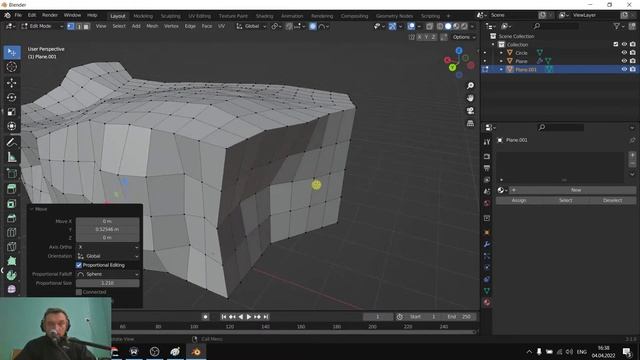640x360 pixels.
Task: Click the Assign button
Action: coord(519,200)
